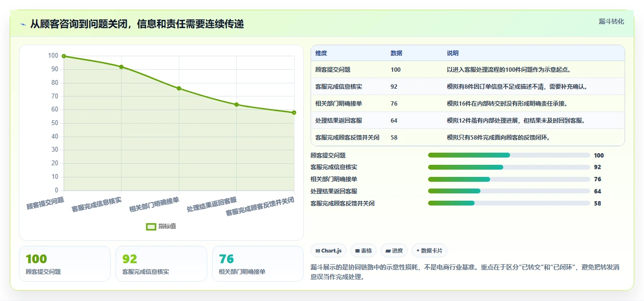This screenshot has height=301, width=644.
Task: Click the progress value 92 beside its bar
Action: click(x=597, y=167)
